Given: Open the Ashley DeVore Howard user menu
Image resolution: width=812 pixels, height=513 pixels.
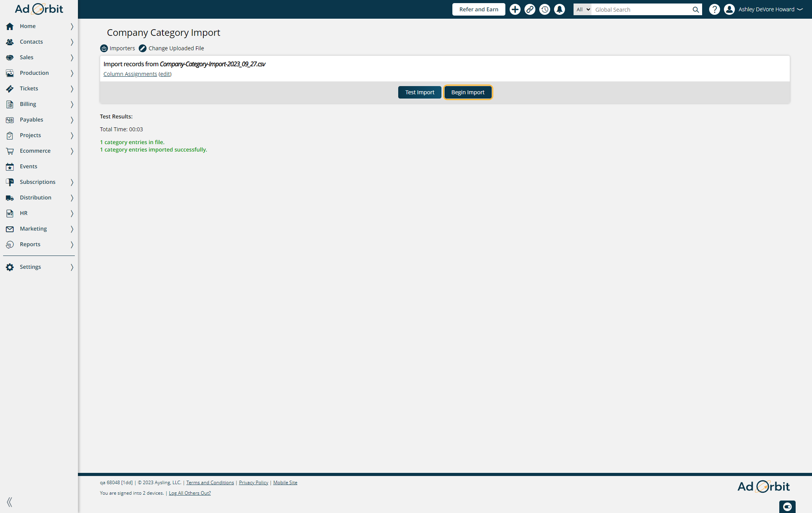Looking at the screenshot, I should coord(770,9).
